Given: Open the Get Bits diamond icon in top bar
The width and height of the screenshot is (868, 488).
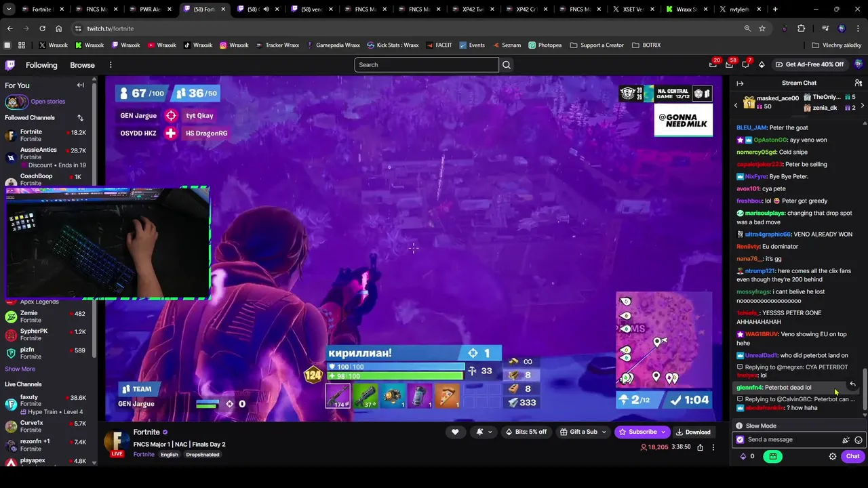Looking at the screenshot, I should pos(762,64).
